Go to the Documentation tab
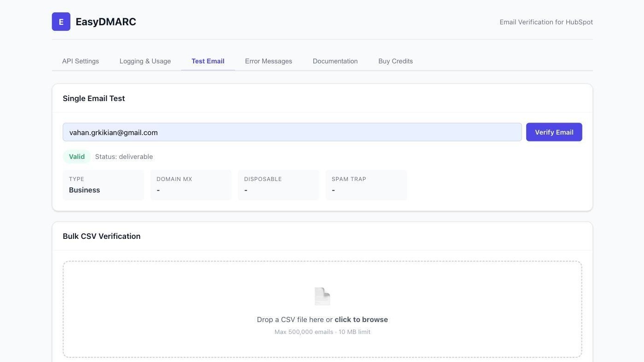644x362 pixels. [x=335, y=61]
